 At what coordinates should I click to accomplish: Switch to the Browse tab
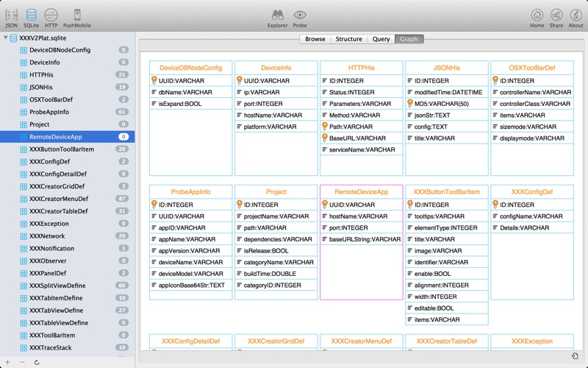click(x=315, y=39)
